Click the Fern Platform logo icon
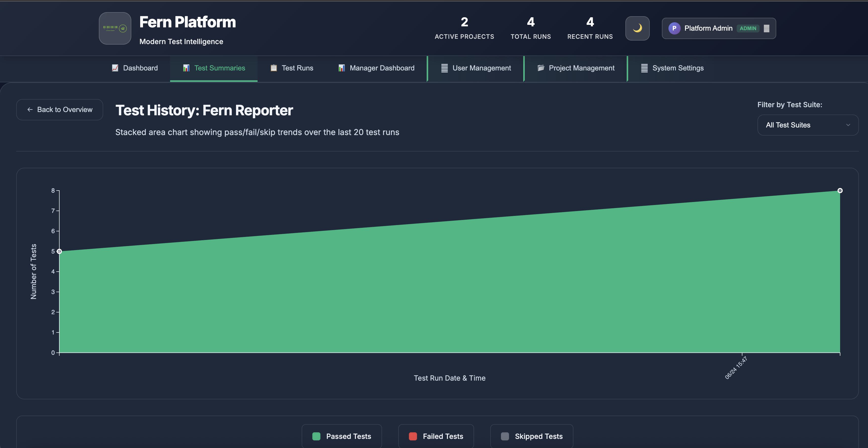Image resolution: width=868 pixels, height=448 pixels. click(x=115, y=28)
